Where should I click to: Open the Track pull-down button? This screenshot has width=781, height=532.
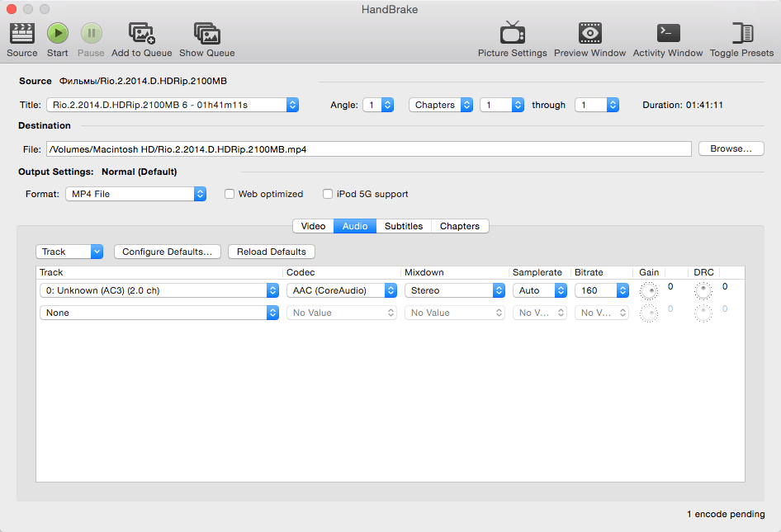(x=69, y=252)
